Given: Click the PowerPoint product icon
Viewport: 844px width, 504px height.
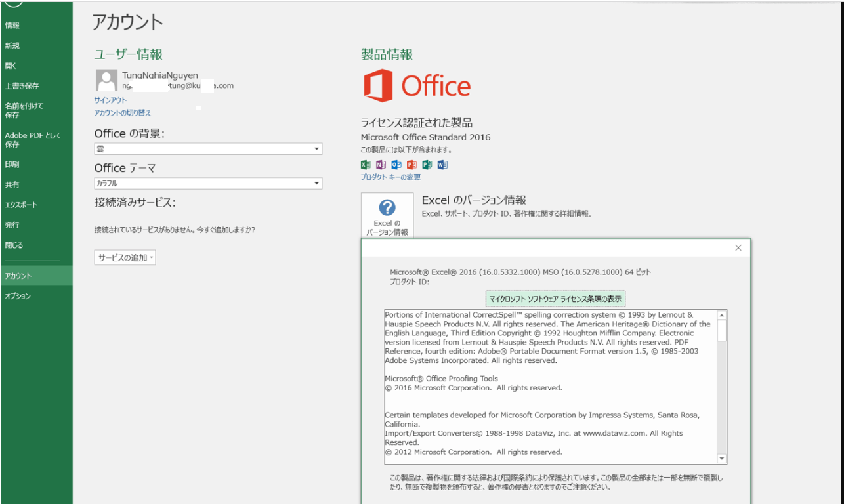Looking at the screenshot, I should [x=411, y=165].
